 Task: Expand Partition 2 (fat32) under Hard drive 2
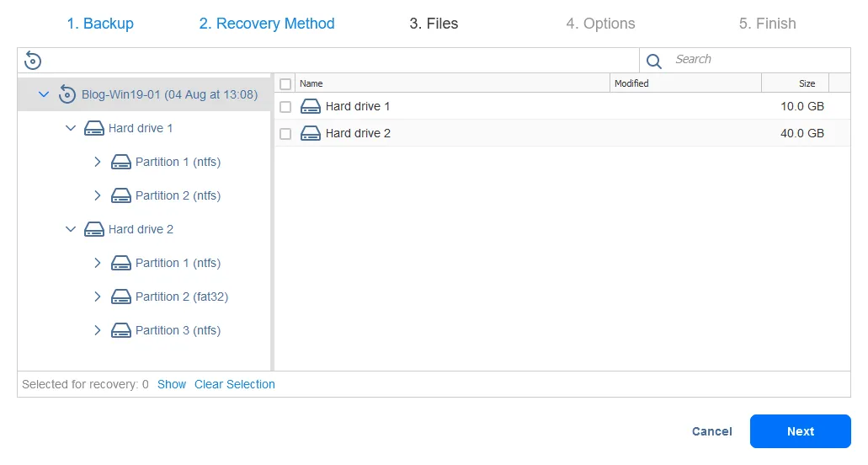[98, 297]
